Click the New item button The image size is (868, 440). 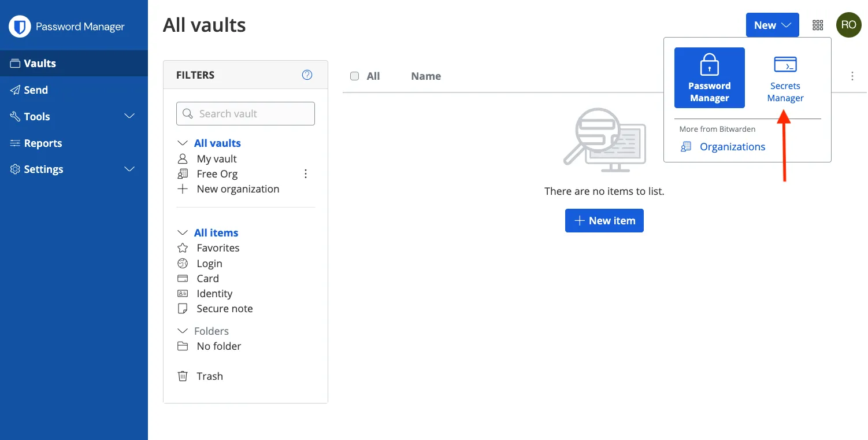tap(604, 220)
